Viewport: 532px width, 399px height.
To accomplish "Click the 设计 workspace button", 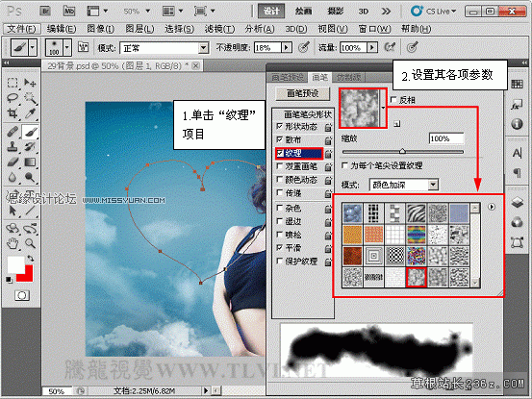I will pyautogui.click(x=271, y=12).
